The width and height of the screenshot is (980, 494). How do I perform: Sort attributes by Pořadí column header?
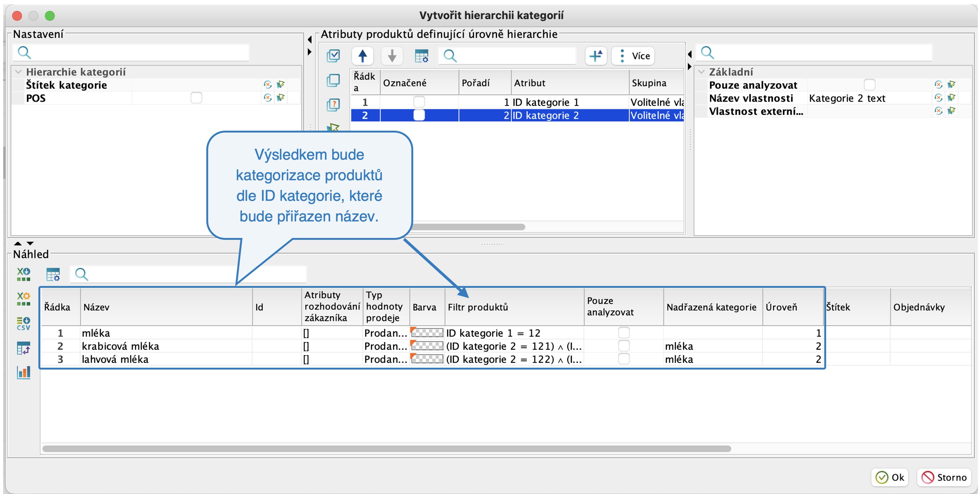click(x=485, y=83)
